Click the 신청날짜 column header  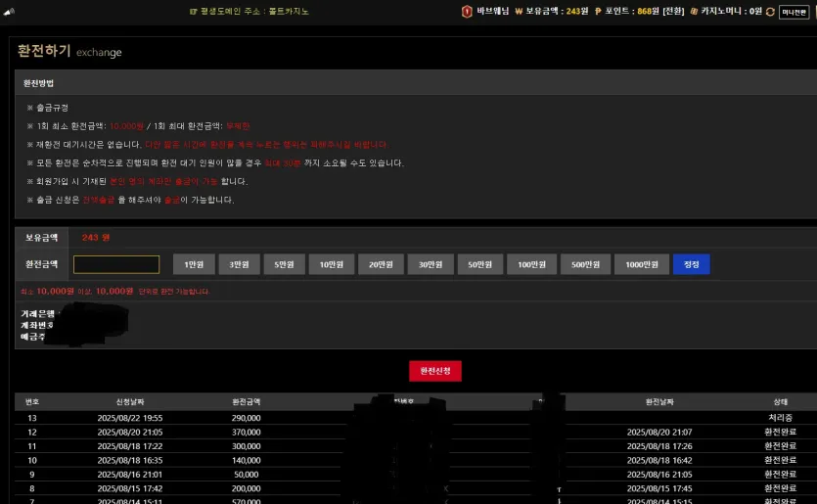point(130,401)
